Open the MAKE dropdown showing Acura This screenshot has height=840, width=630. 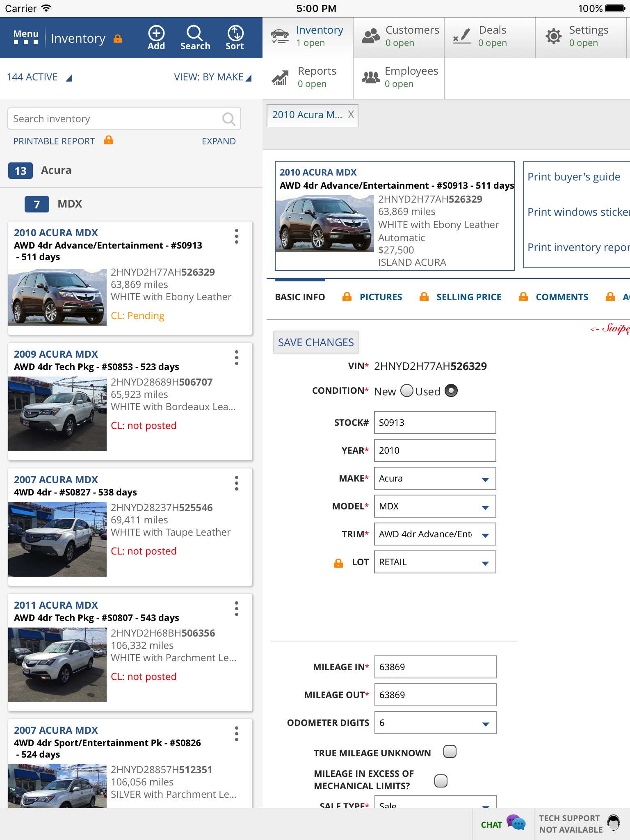pyautogui.click(x=435, y=478)
